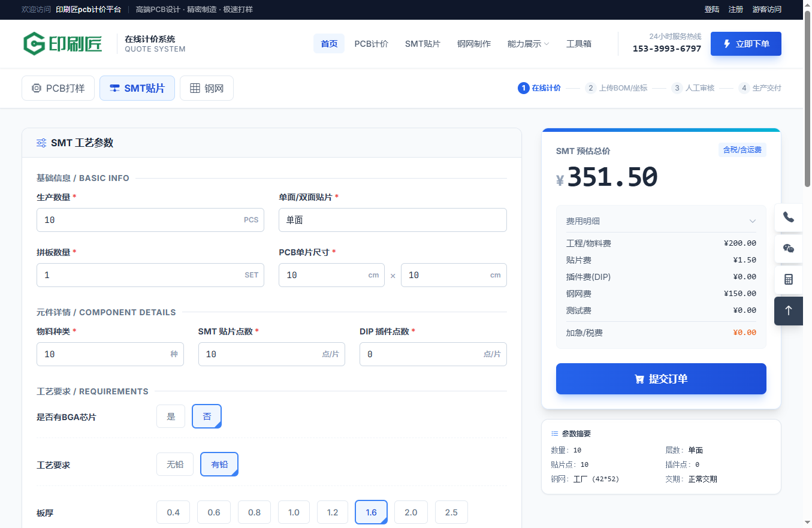
Task: Open PCB计价 in the navigation menu
Action: [371, 44]
